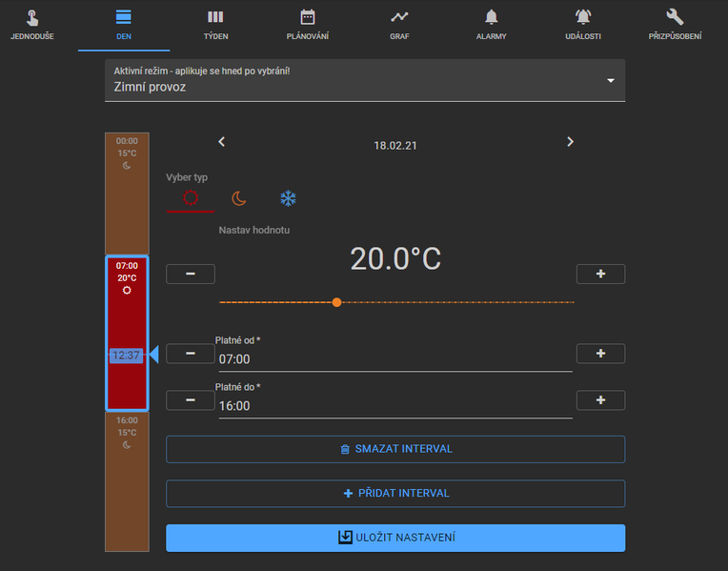
Task: Click the 12:37 current time marker
Action: click(x=126, y=356)
